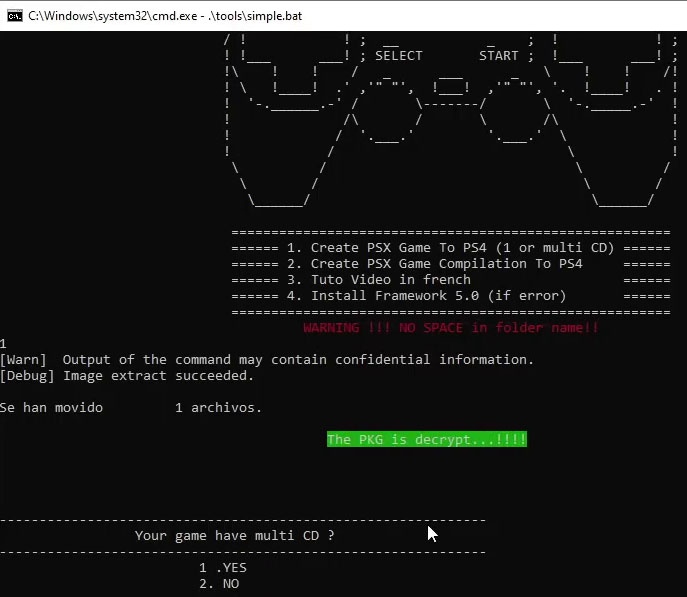The image size is (687, 597).
Task: Click the right analog stick ASCII drawing
Action: 515,111
